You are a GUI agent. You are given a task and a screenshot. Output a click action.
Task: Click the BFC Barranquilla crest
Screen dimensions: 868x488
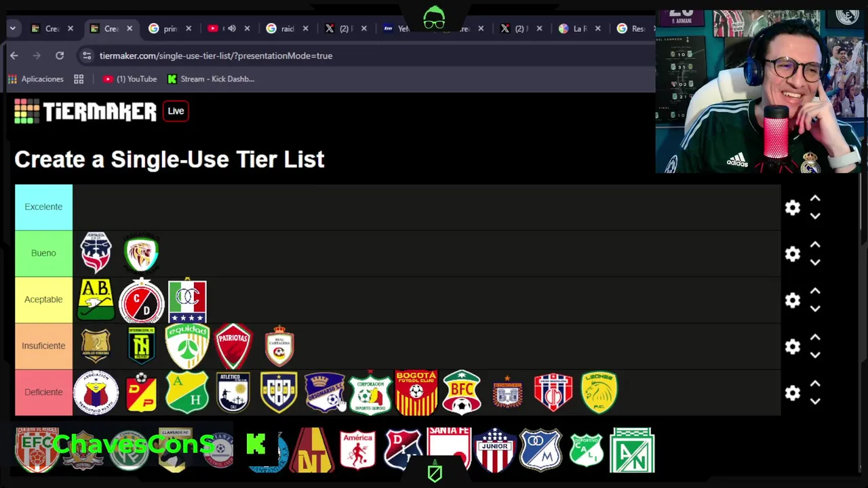point(462,392)
